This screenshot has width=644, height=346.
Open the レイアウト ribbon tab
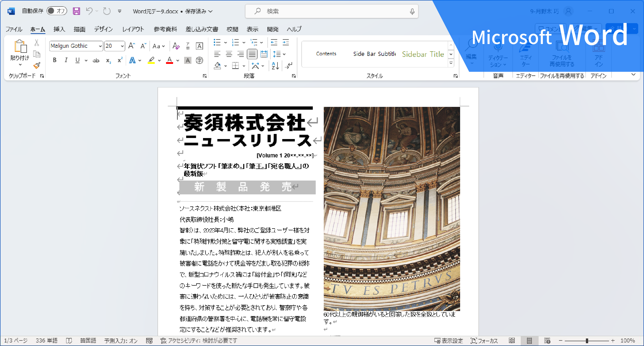133,29
